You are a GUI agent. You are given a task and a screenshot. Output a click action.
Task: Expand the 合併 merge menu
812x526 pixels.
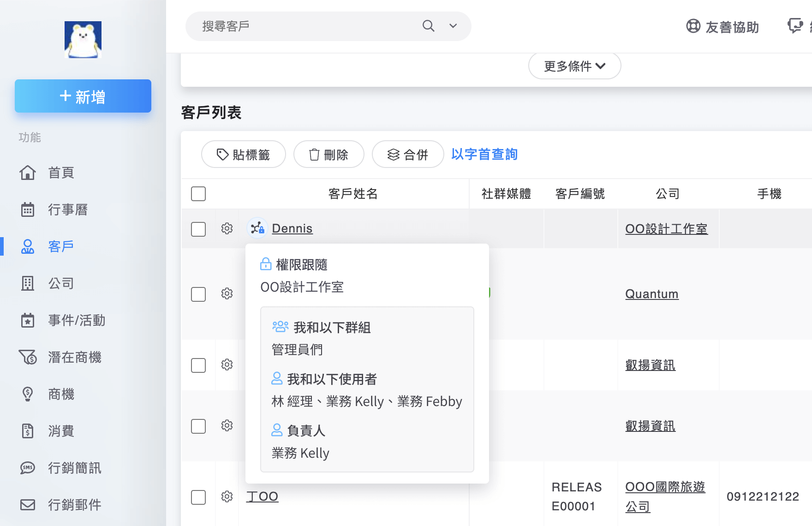click(x=408, y=155)
